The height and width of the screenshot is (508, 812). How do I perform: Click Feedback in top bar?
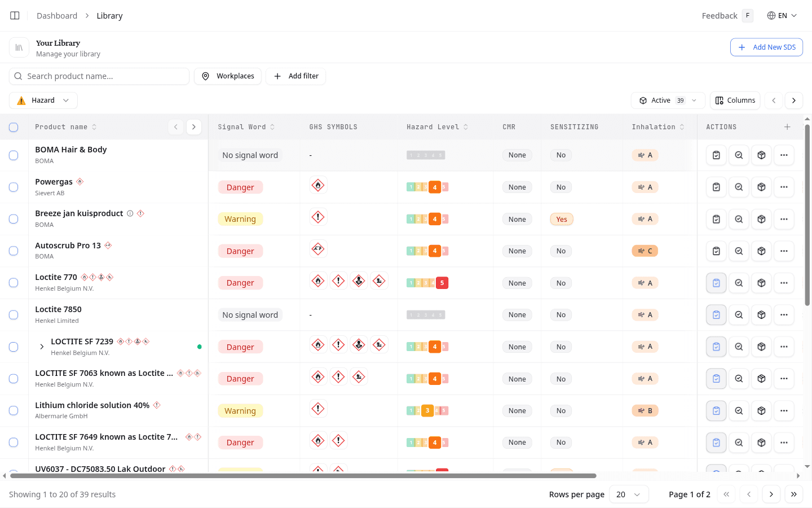point(720,16)
